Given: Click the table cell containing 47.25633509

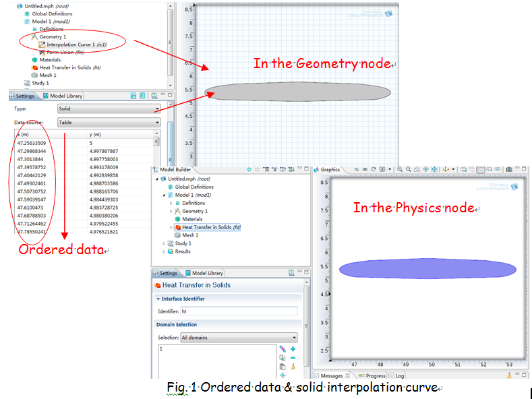Looking at the screenshot, I should pos(32,143).
